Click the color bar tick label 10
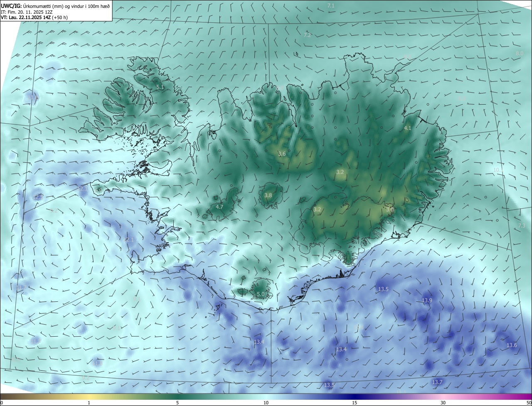Screen dimensions: 532x406 click(266, 403)
